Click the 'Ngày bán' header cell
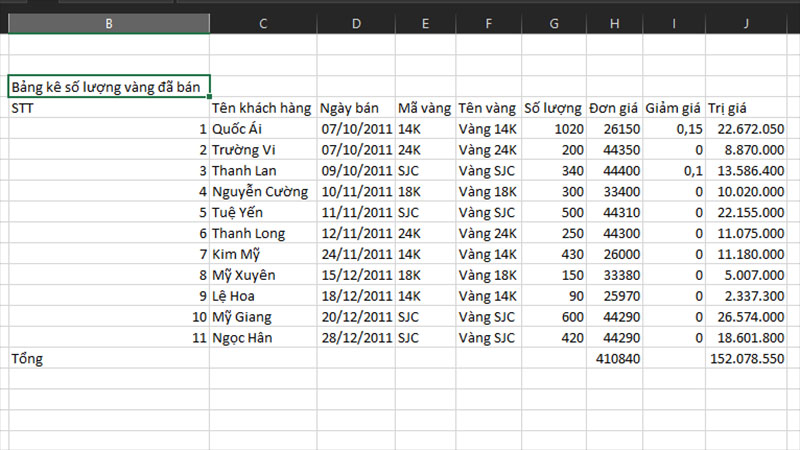800x450 pixels. click(x=356, y=108)
